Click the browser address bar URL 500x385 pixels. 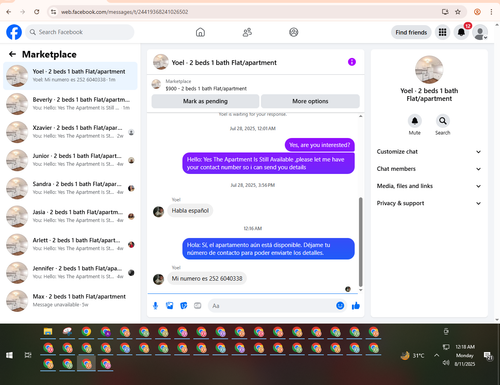point(124,12)
